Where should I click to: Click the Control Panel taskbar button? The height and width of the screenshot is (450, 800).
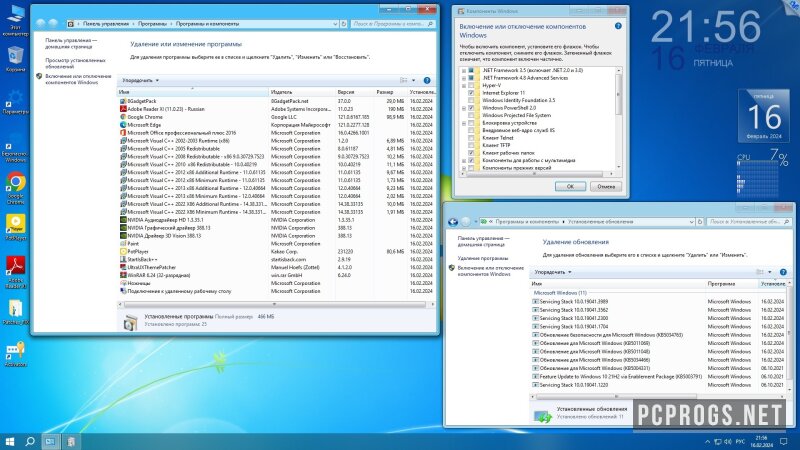click(x=50, y=441)
